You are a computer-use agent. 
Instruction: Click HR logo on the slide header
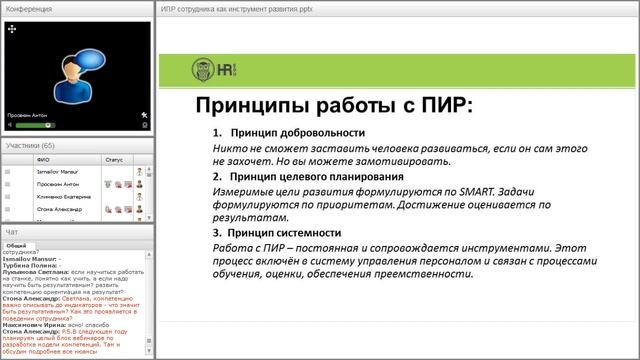tap(214, 70)
